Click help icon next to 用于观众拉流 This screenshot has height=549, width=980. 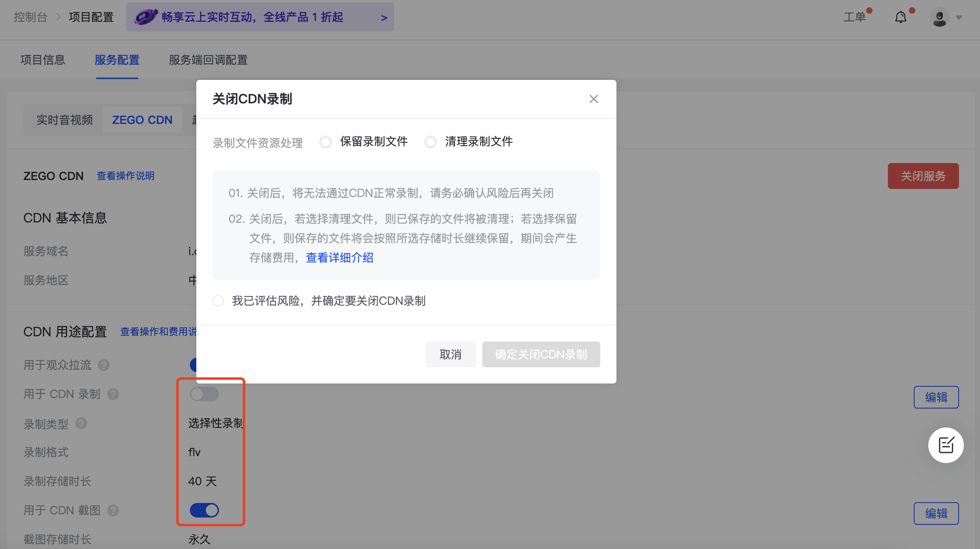click(104, 365)
